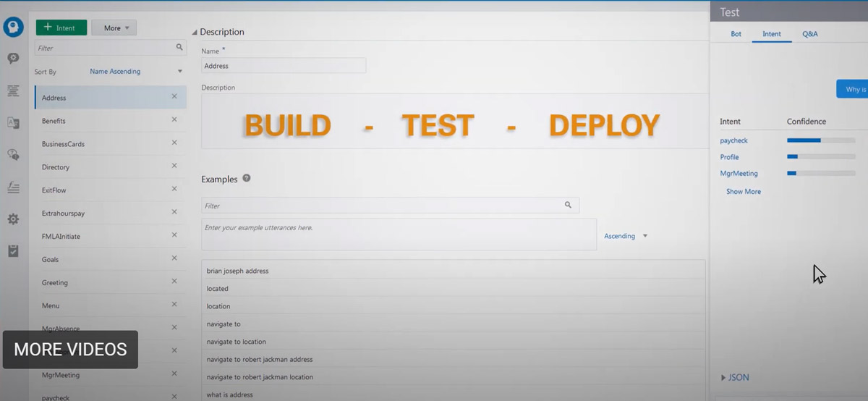Select the Address intent
Image resolution: width=868 pixels, height=401 pixels.
pyautogui.click(x=111, y=98)
